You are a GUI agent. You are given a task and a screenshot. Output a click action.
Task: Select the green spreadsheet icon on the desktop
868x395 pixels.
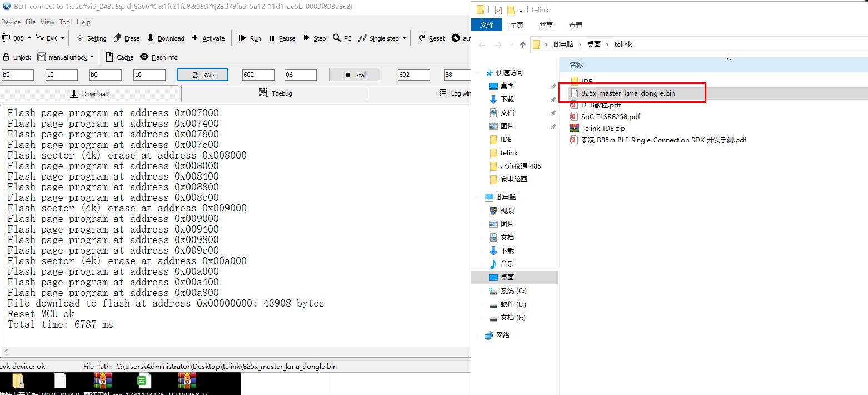click(144, 381)
